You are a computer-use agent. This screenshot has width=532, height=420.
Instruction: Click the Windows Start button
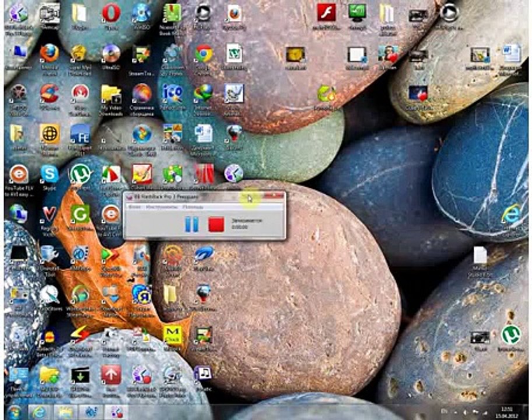pyautogui.click(x=14, y=412)
